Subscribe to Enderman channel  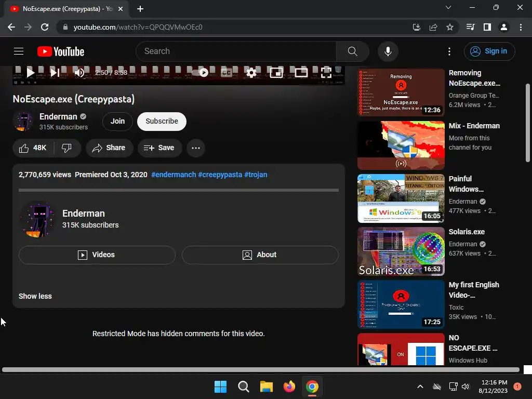click(162, 121)
